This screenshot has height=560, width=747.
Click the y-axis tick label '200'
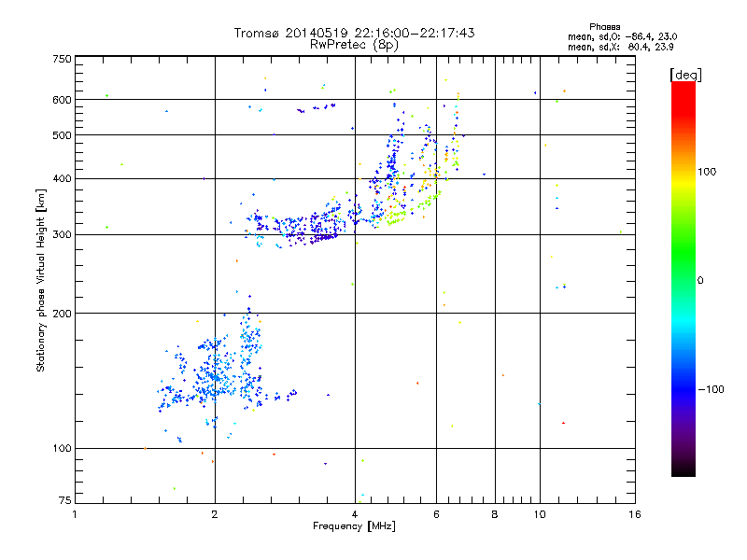tap(62, 314)
